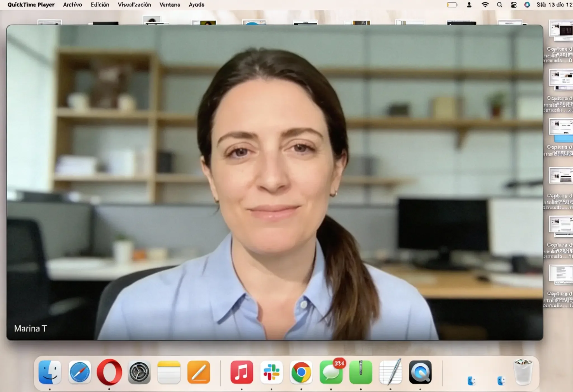Screen dimensions: 573x392
Task: Open Google Chrome from dock
Action: click(x=301, y=372)
